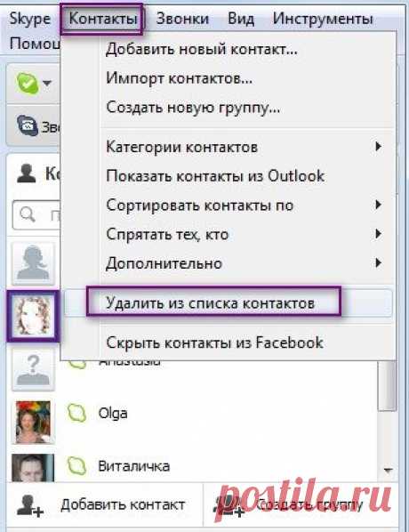Click the Добавить контакт button
409x532 pixels.
point(104,504)
